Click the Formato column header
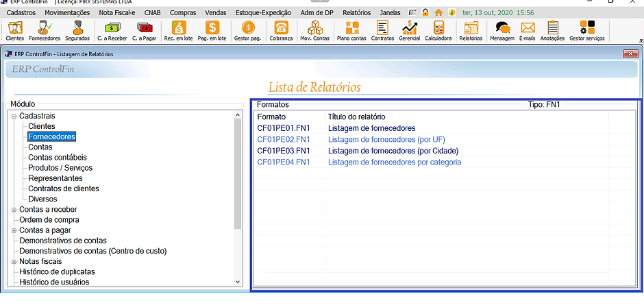This screenshot has height=305, width=644. (290, 117)
